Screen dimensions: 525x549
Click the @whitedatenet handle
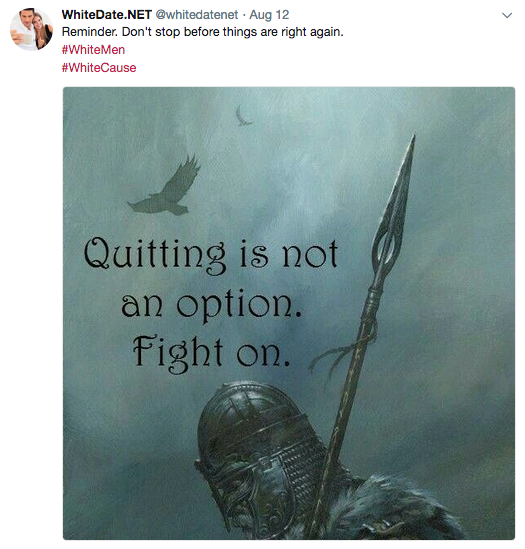point(196,15)
